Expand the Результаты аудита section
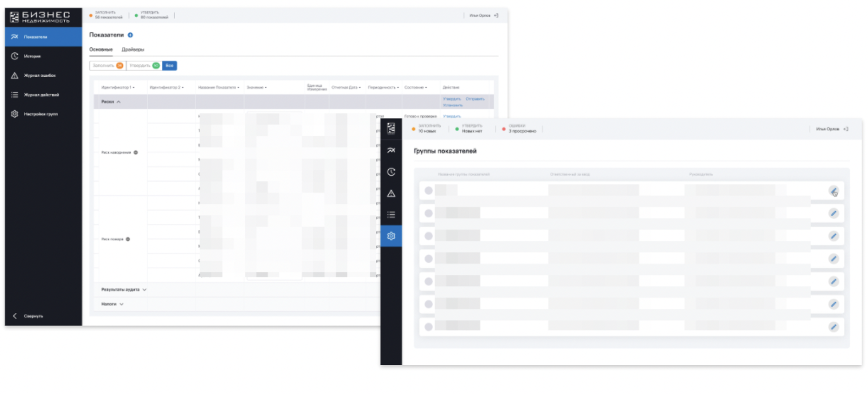Screen dimensions: 868x394 pos(124,290)
